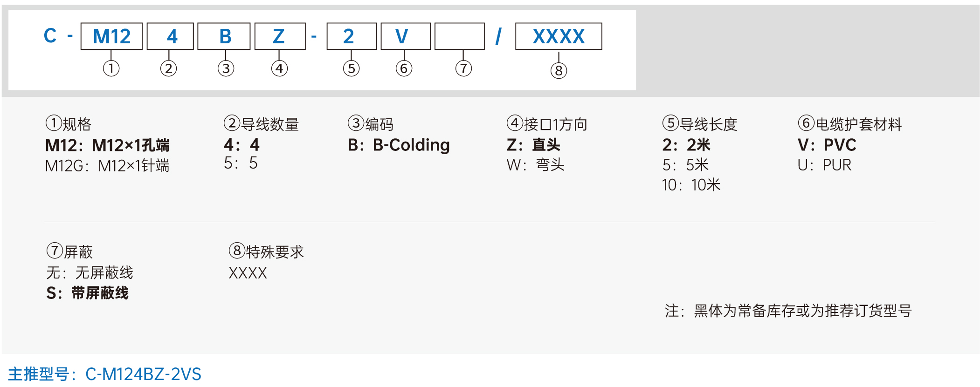Select the M12G: M12×1针端 option
This screenshot has width=980, height=387.
pyautogui.click(x=107, y=165)
